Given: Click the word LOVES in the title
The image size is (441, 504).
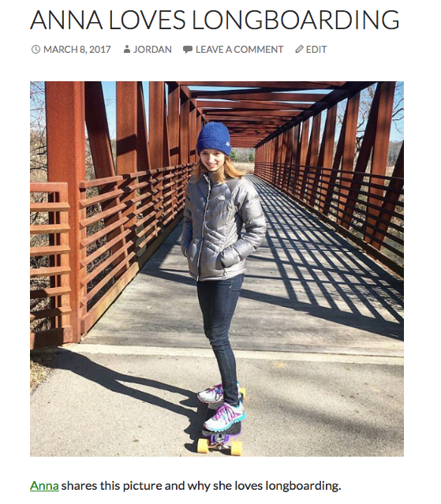Looking at the screenshot, I should pos(148,20).
